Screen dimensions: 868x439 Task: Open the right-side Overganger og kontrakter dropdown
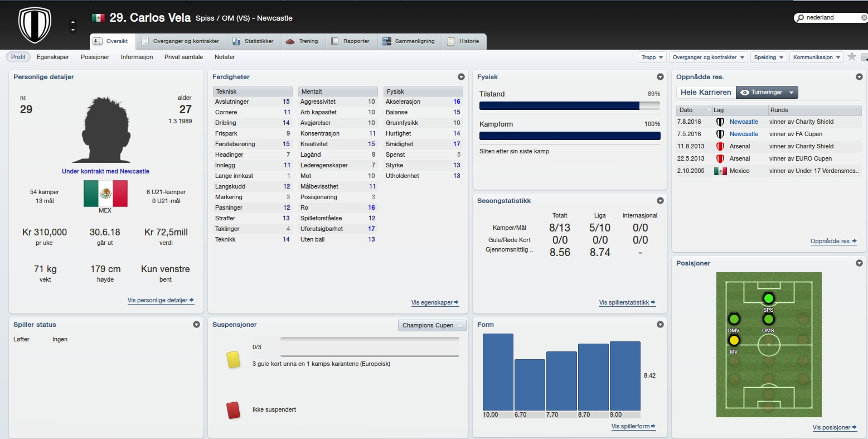709,57
